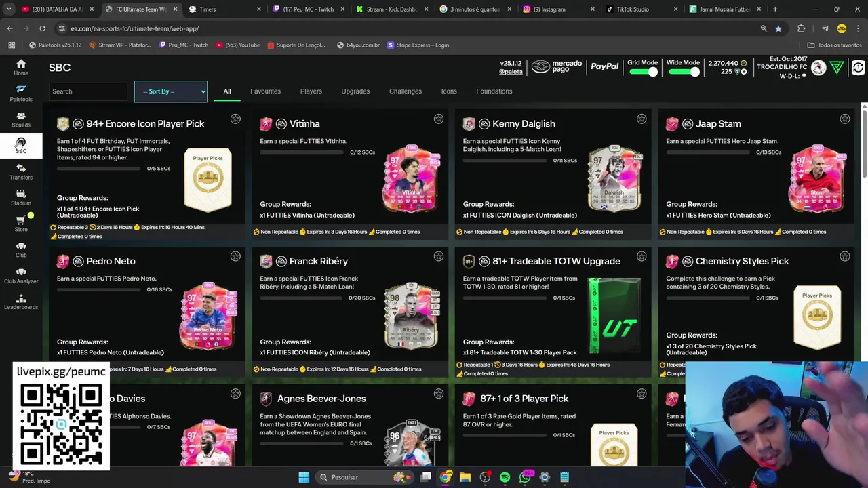
Task: Click the Vitinha 0/12 SBCs progress bar
Action: click(x=301, y=152)
